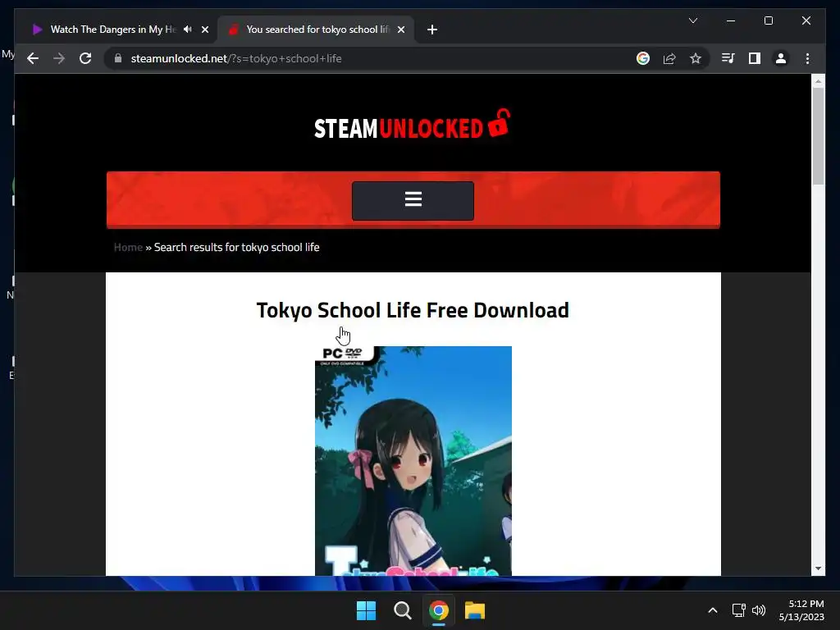Share this page using the share icon
This screenshot has width=840, height=630.
[669, 58]
